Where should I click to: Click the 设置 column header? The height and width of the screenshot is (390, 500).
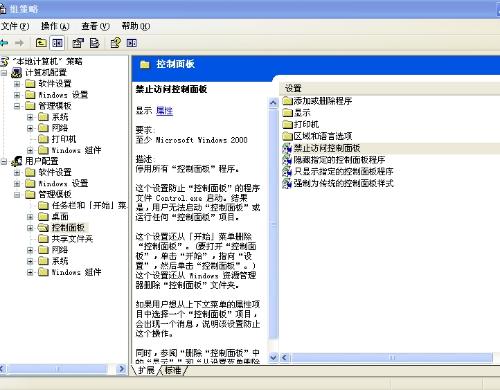coord(388,88)
